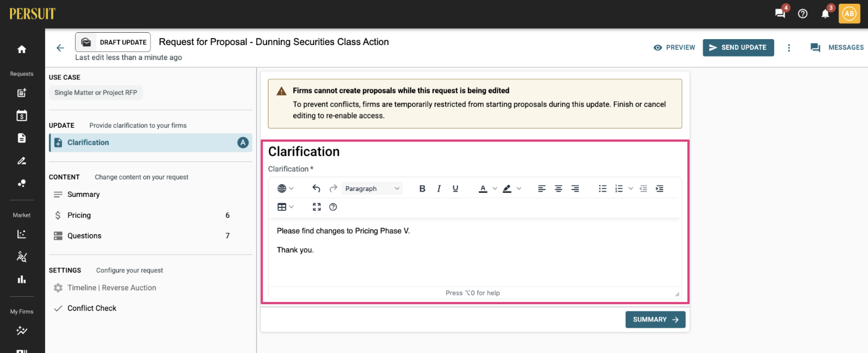Open the language globe dropdown

click(286, 188)
